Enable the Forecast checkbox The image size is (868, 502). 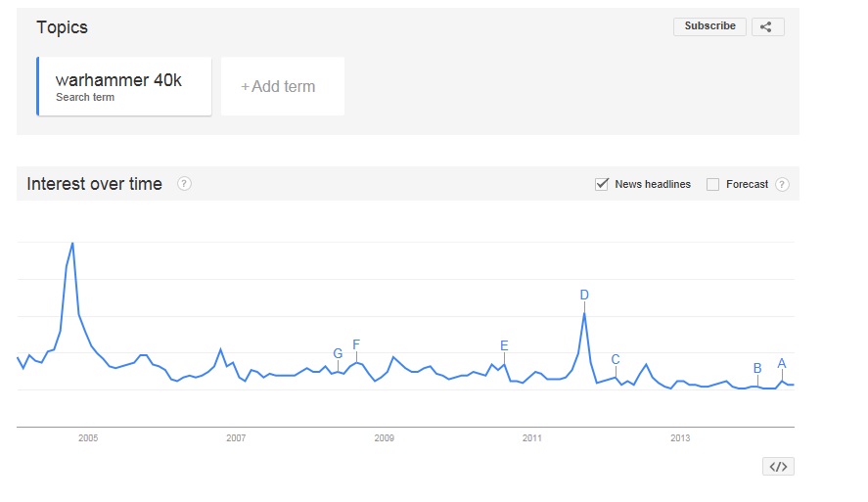click(712, 184)
